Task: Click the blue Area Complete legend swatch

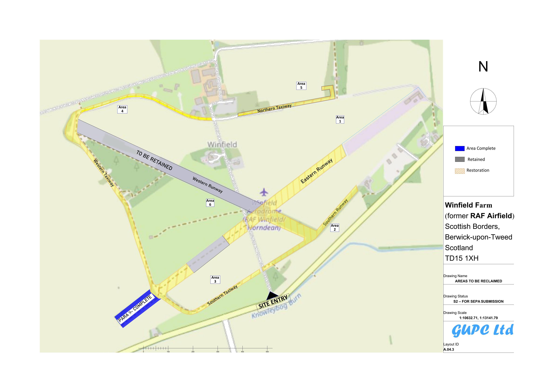Action: click(x=460, y=148)
